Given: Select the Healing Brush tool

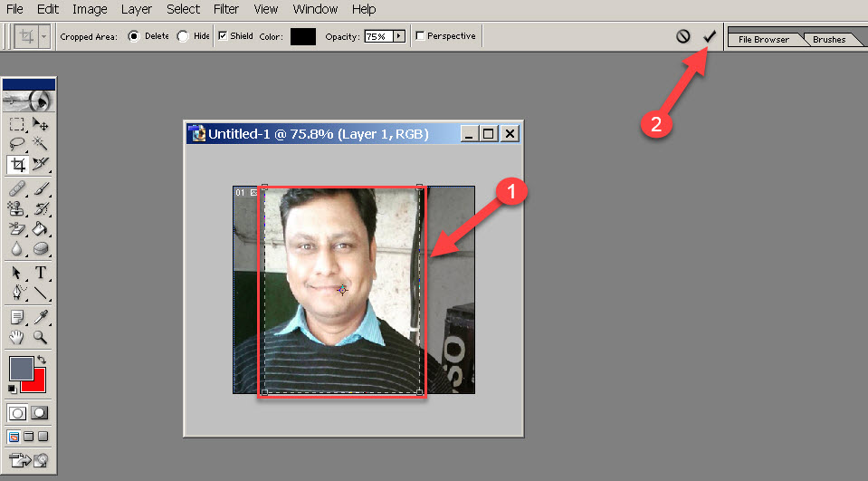Looking at the screenshot, I should [x=17, y=189].
